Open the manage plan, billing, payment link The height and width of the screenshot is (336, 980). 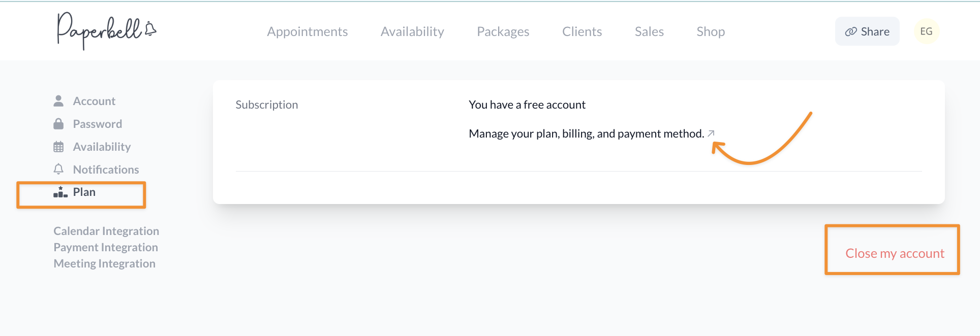click(x=585, y=133)
